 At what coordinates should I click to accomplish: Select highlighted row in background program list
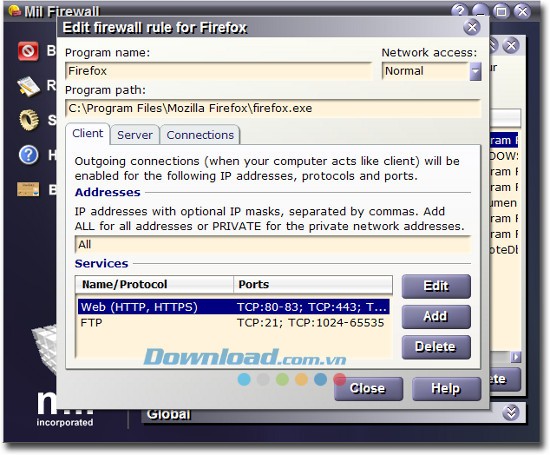point(504,140)
